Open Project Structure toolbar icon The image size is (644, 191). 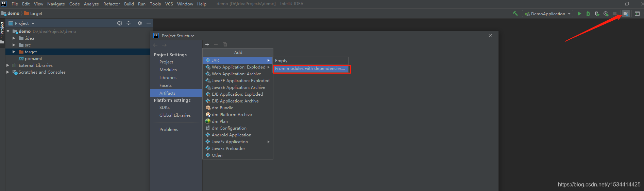pyautogui.click(x=626, y=14)
